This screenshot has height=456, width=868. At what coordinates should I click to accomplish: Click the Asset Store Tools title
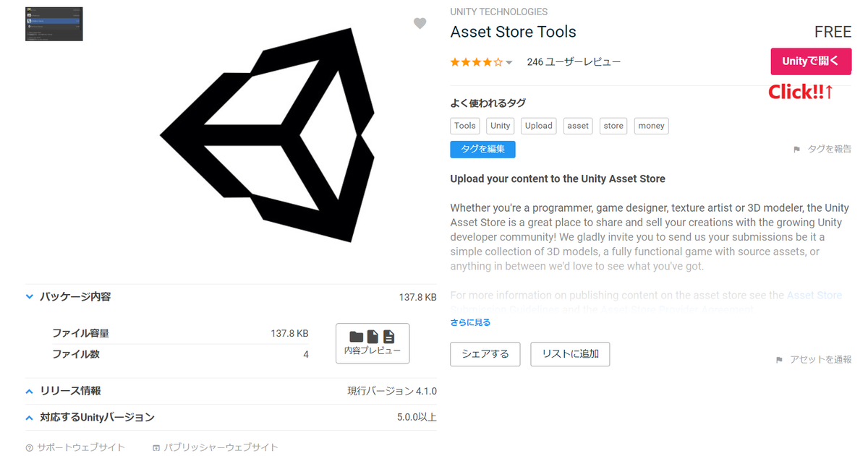(513, 32)
